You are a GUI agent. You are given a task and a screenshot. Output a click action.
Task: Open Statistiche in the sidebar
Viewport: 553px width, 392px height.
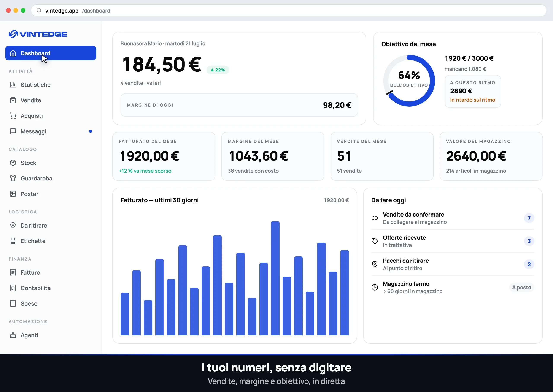coord(51,85)
